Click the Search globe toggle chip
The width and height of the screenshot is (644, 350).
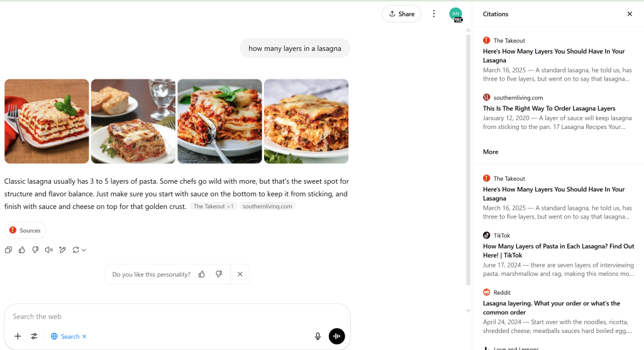pyautogui.click(x=65, y=336)
